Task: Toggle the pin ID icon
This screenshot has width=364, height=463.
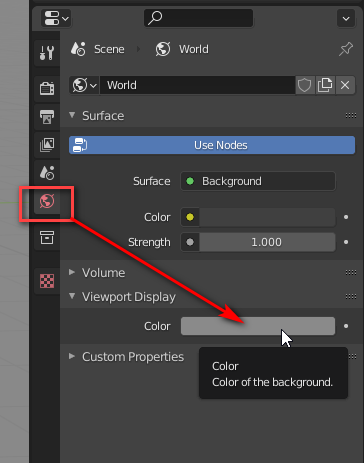Action: point(346,49)
